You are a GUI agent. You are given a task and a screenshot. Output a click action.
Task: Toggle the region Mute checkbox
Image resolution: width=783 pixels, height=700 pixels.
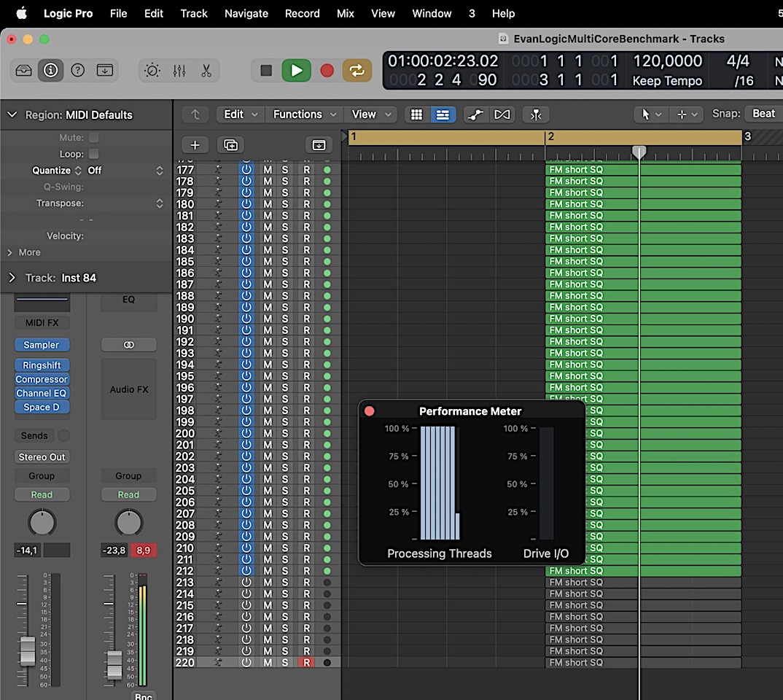pyautogui.click(x=94, y=138)
